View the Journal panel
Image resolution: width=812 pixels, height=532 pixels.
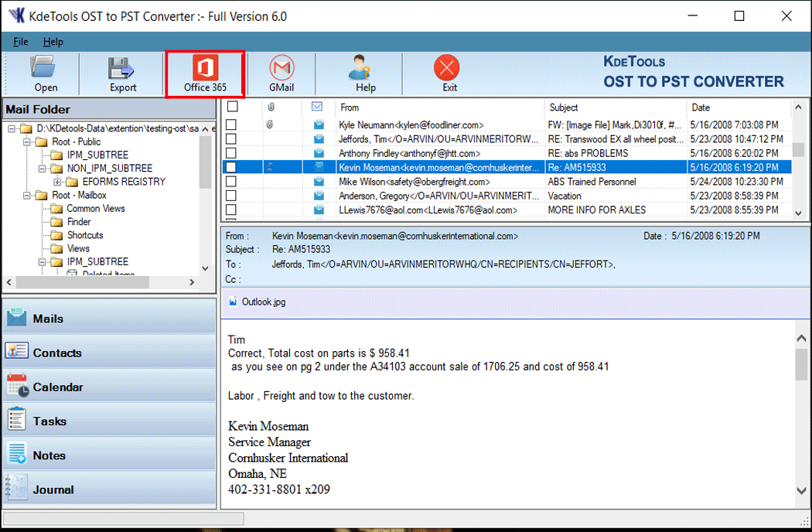pyautogui.click(x=109, y=489)
